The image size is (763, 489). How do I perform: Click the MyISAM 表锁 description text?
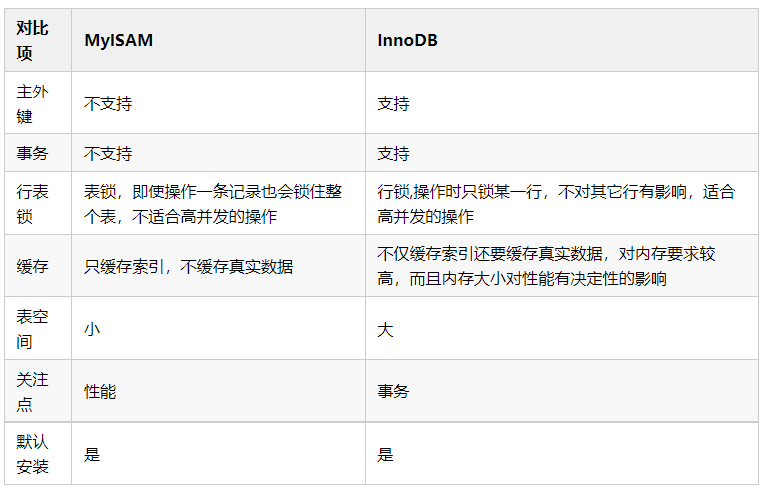[x=212, y=205]
